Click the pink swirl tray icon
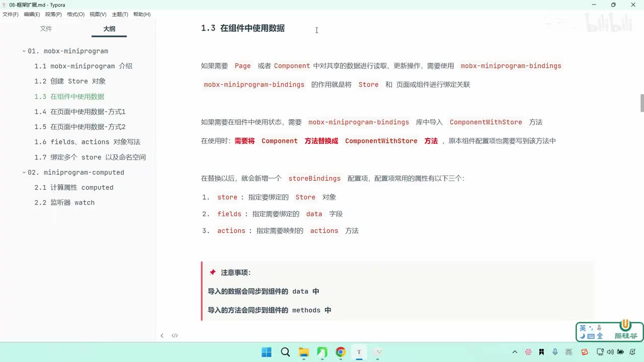The width and height of the screenshot is (644, 362). (528, 352)
